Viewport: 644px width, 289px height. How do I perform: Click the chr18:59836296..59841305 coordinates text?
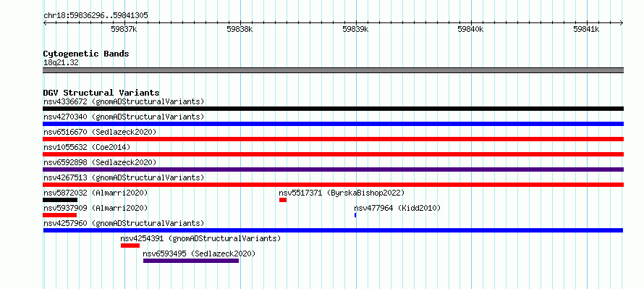tap(96, 16)
